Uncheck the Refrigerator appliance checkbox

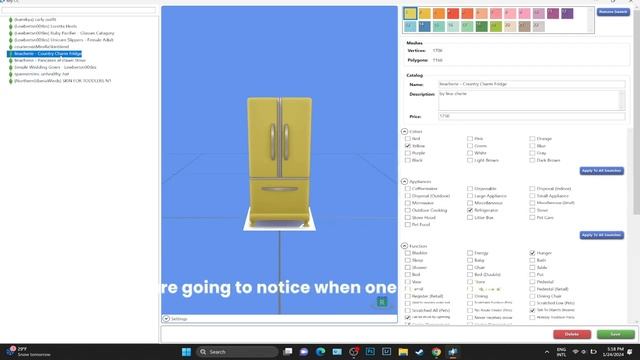(x=470, y=210)
